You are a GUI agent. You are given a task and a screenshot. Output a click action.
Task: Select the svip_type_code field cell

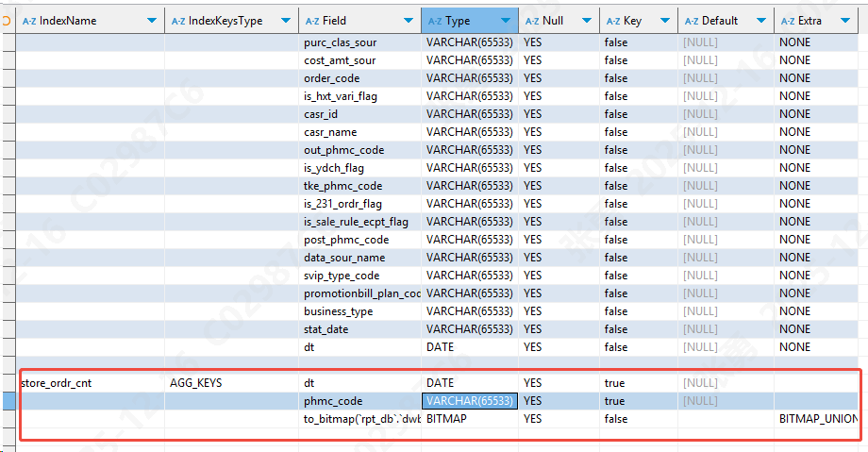(360, 276)
